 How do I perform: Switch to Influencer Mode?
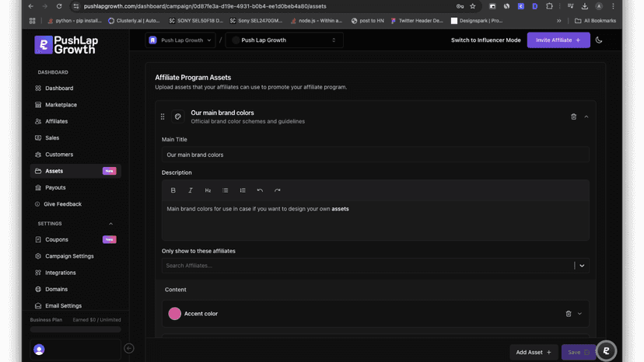[x=485, y=40]
